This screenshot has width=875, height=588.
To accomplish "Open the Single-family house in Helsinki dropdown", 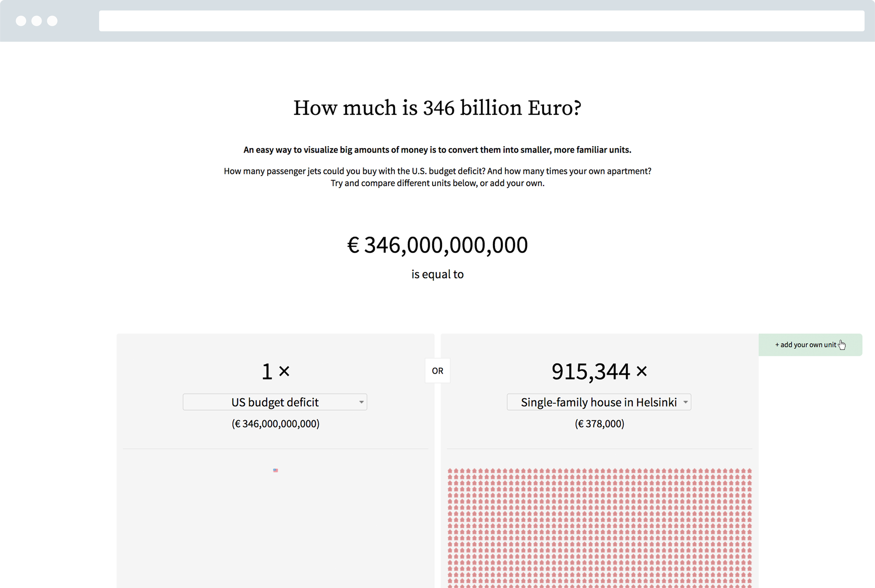I will pyautogui.click(x=599, y=402).
